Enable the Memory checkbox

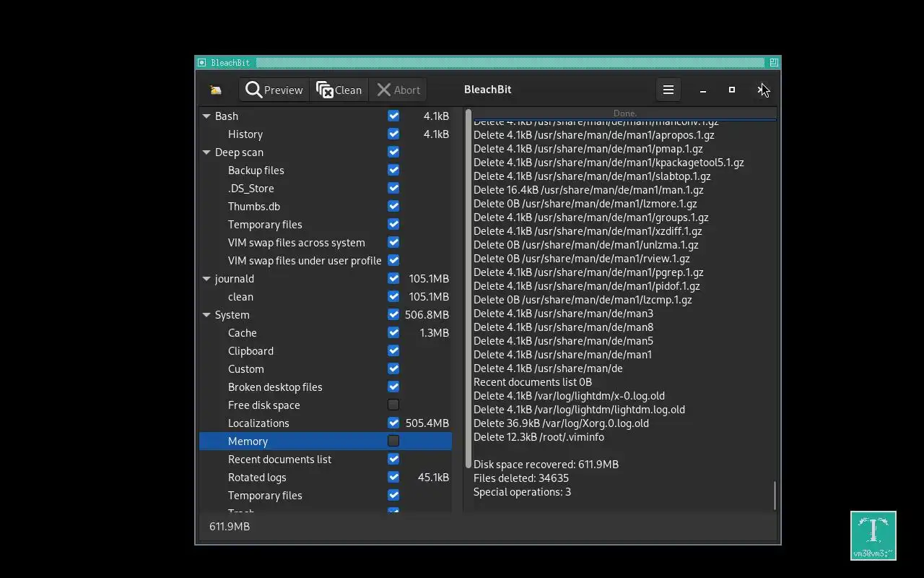tap(393, 441)
